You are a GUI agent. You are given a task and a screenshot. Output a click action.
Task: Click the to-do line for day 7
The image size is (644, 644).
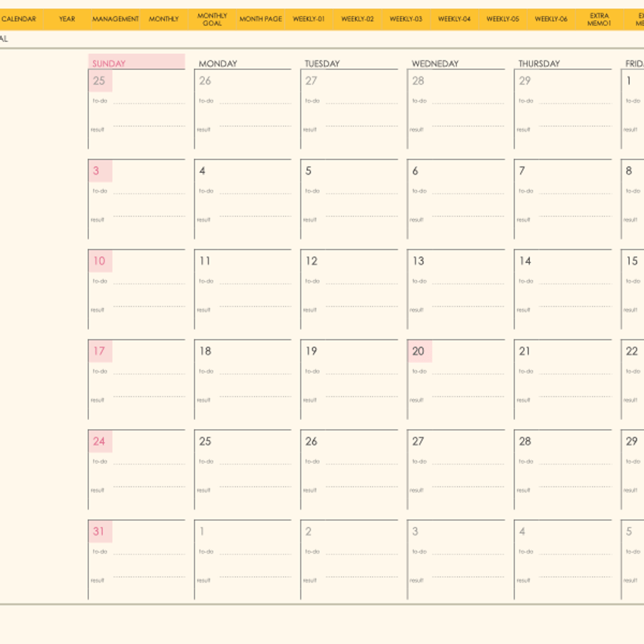(575, 193)
